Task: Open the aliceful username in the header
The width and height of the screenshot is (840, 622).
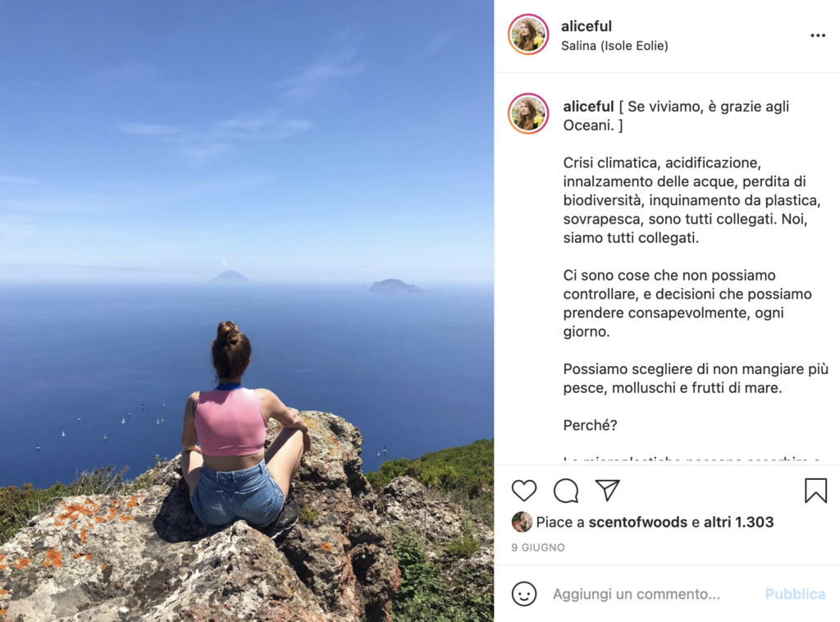Action: pos(586,26)
